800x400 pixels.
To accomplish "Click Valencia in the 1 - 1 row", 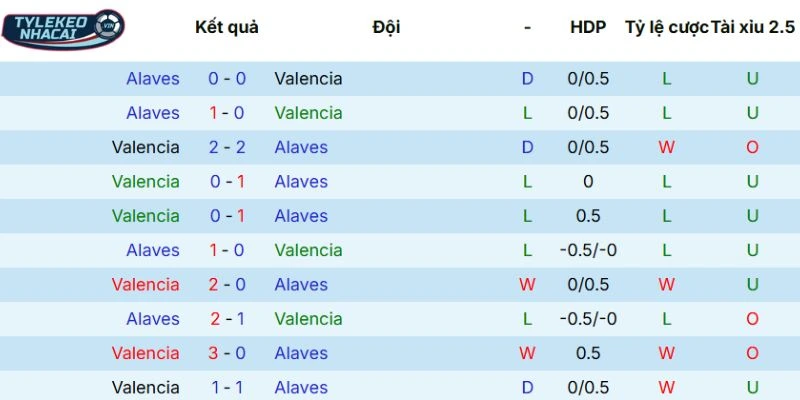I will 146,387.
